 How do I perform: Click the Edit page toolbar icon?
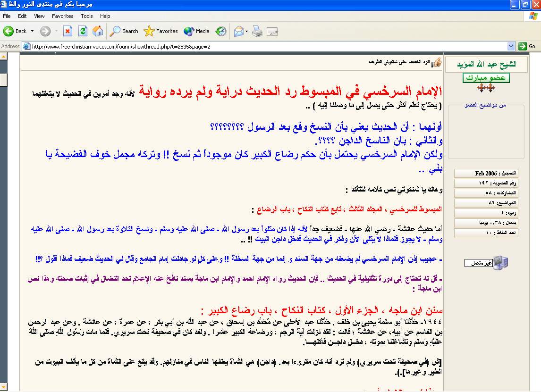tap(272, 32)
